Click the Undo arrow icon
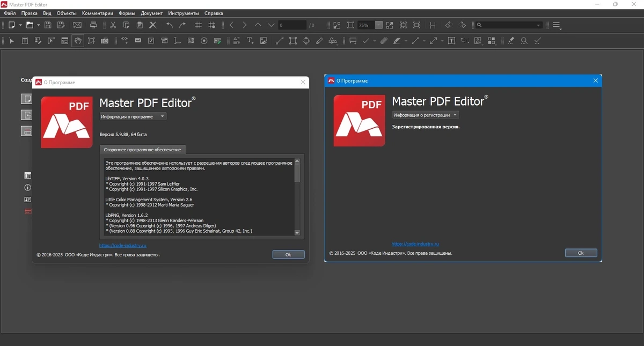This screenshot has width=644, height=346. pyautogui.click(x=170, y=25)
